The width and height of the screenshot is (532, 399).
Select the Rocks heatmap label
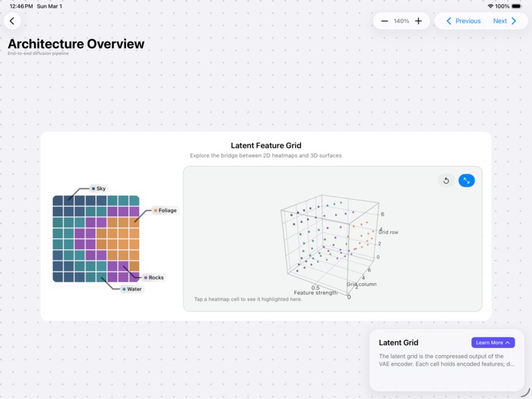(154, 278)
